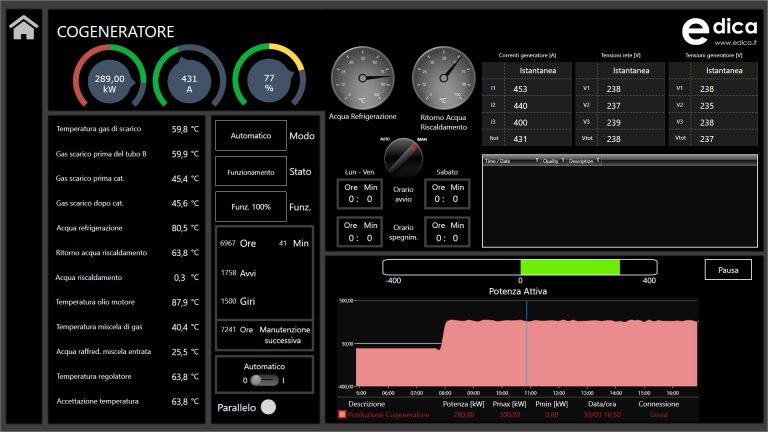The height and width of the screenshot is (432, 768).
Task: Click the 7241 Ore Manutenzione successiva box
Action: [x=264, y=335]
